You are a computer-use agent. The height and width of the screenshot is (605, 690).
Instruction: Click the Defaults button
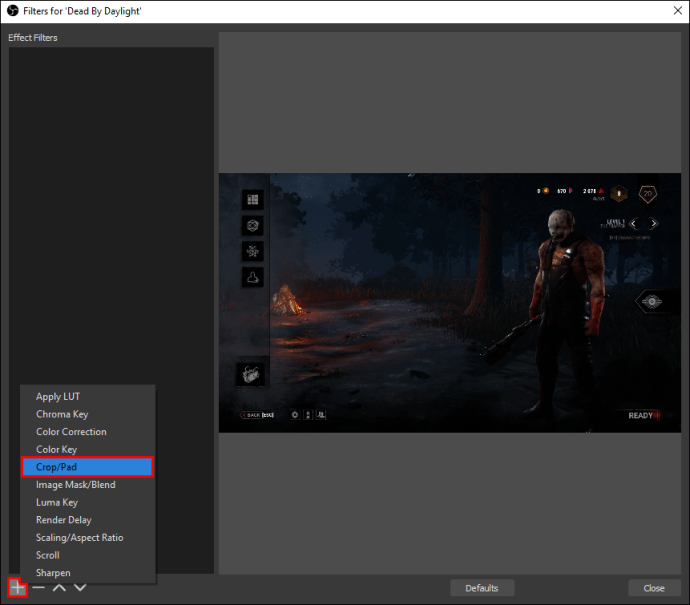(x=482, y=588)
